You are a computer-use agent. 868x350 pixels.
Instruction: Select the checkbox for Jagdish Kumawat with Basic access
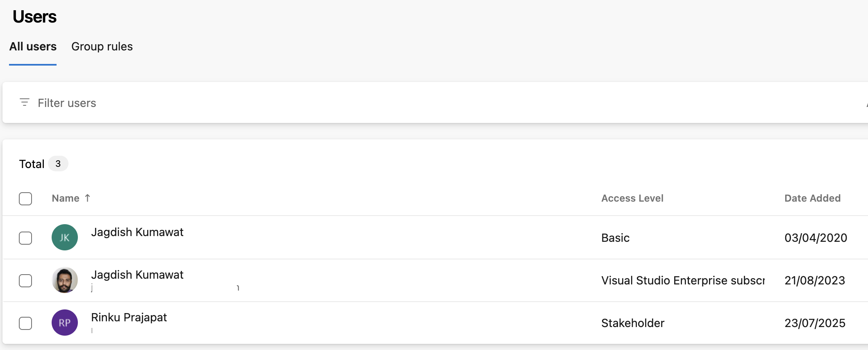coord(25,237)
